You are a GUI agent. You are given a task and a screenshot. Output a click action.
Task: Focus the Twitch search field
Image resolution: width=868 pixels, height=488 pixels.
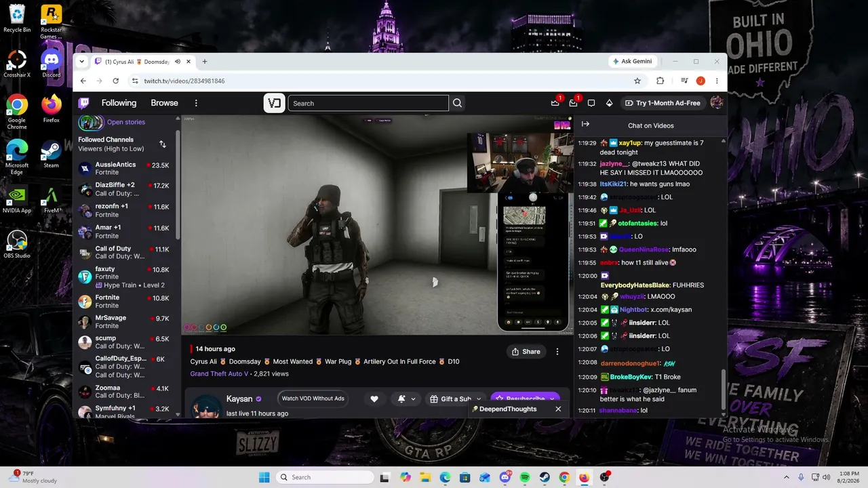[368, 103]
